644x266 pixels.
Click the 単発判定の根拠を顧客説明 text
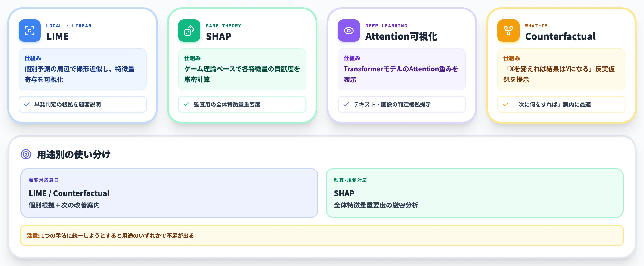[x=68, y=104]
